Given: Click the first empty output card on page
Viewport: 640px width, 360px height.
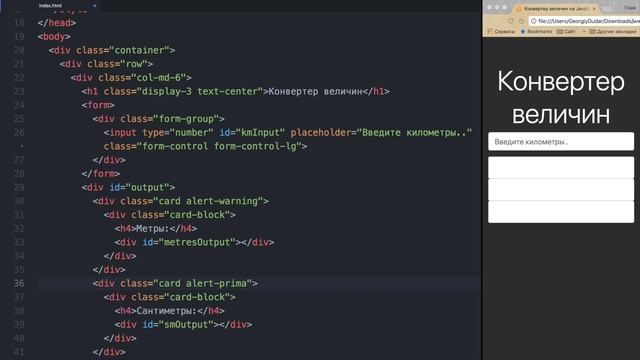Looking at the screenshot, I should 561,167.
